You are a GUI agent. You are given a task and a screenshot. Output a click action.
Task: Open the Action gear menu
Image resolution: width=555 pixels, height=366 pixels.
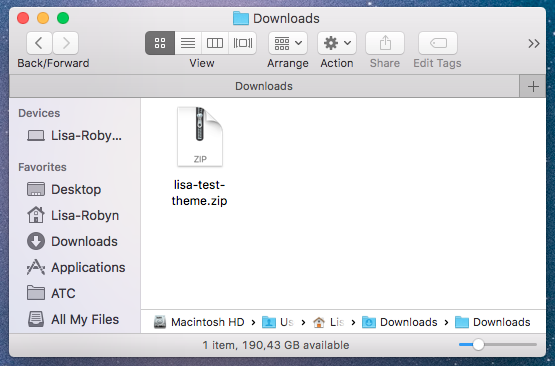(x=337, y=43)
